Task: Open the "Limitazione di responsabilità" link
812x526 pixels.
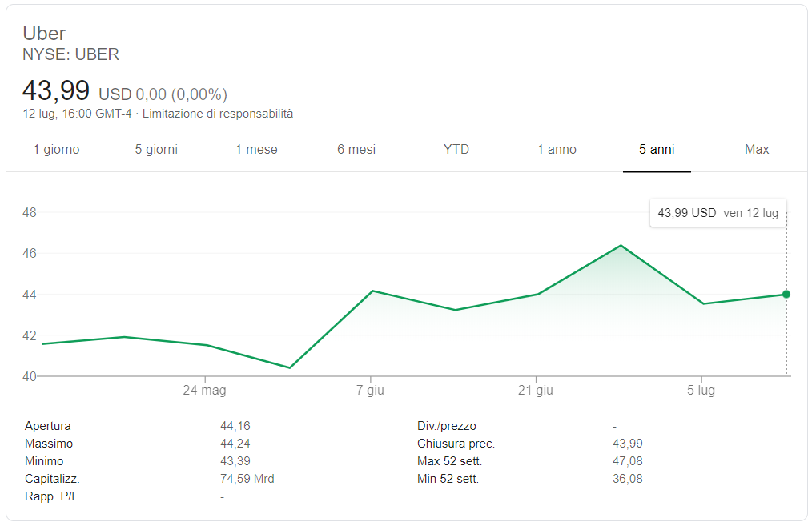Action: 218,114
